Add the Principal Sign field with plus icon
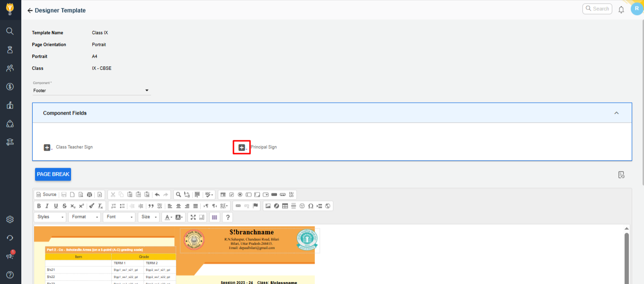644x284 pixels. [241, 147]
